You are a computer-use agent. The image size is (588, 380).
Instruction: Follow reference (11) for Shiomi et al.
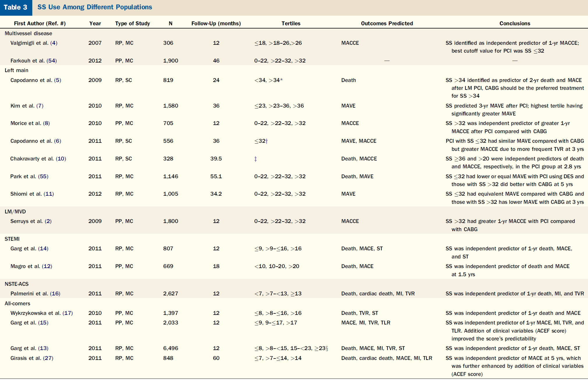pyautogui.click(x=49, y=194)
